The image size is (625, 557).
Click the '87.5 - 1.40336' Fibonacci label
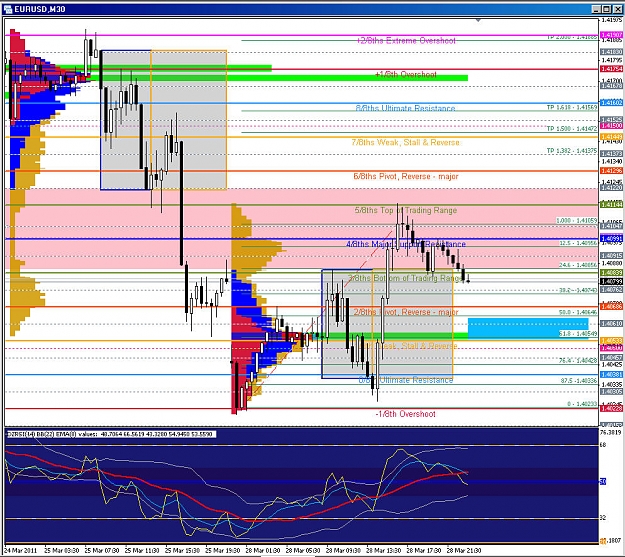(x=578, y=381)
